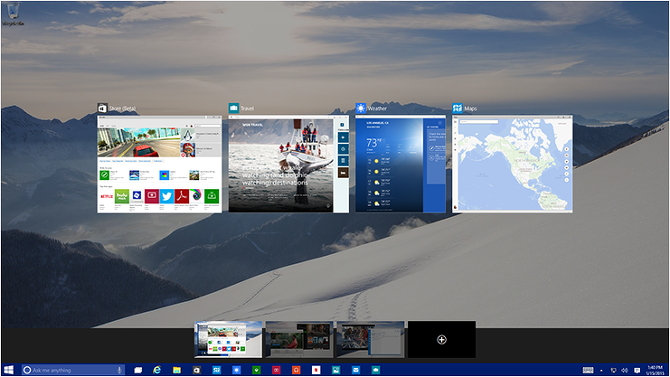Select the first virtual desktop thumbnail
670x377 pixels.
click(228, 339)
